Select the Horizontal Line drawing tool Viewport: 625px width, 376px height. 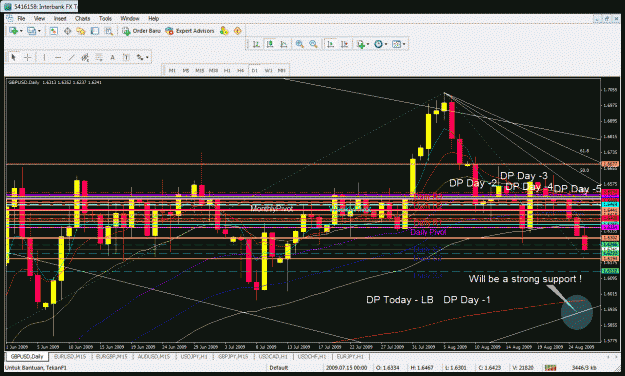click(58, 57)
